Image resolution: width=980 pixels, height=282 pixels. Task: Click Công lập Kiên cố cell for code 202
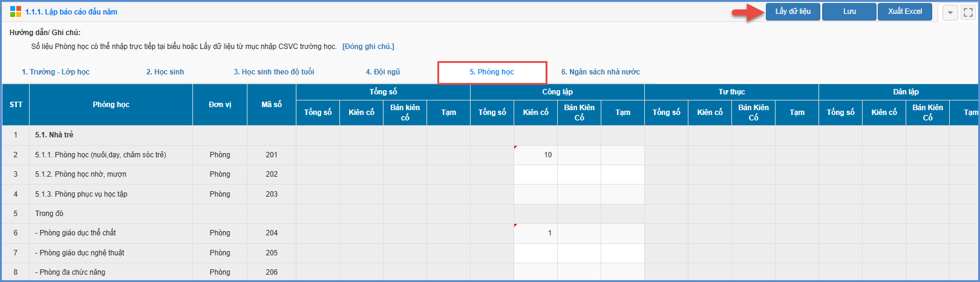[x=535, y=174]
